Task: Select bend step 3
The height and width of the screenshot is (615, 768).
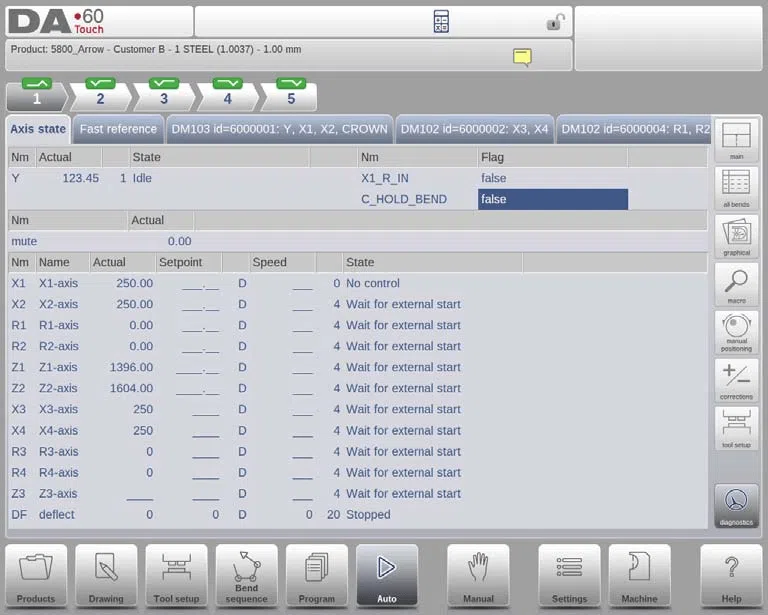Action: (164, 96)
